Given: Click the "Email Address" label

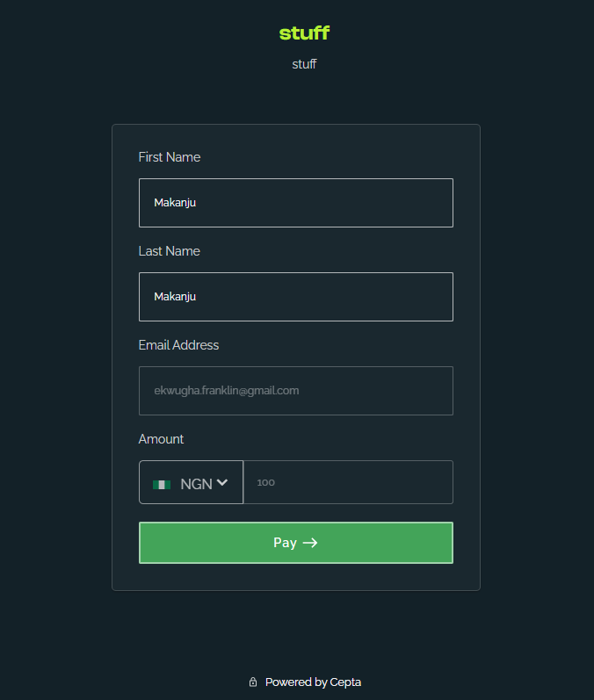Looking at the screenshot, I should pyautogui.click(x=178, y=345).
